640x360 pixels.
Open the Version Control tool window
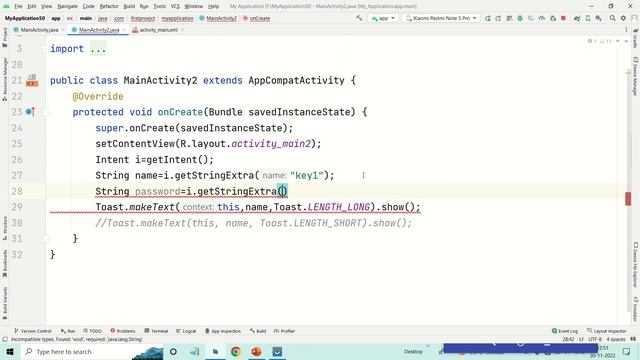point(33,331)
